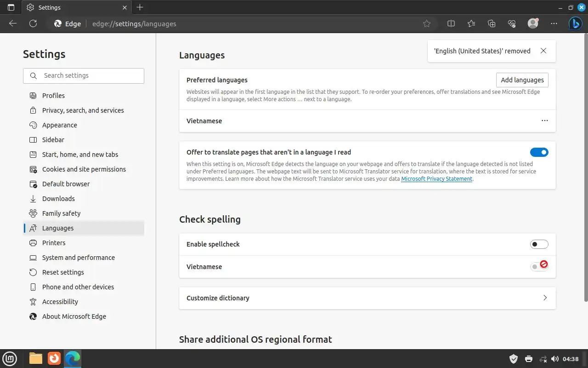Click the Browser essentials heart icon
The width and height of the screenshot is (588, 368).
tap(512, 23)
